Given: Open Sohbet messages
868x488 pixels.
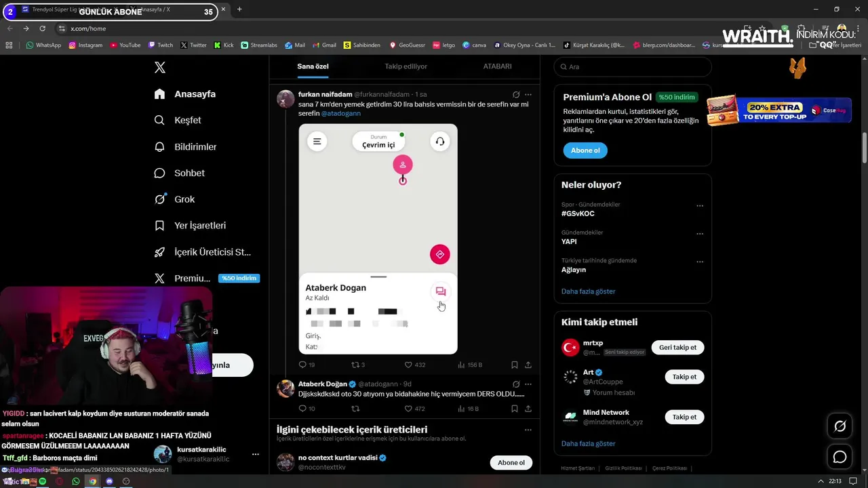Looking at the screenshot, I should point(179,173).
